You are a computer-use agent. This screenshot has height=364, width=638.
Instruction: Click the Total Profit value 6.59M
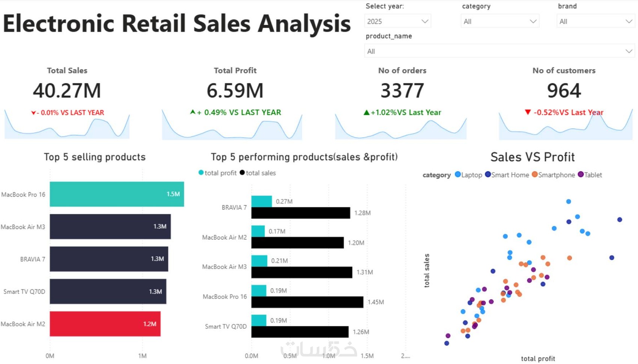pyautogui.click(x=235, y=90)
